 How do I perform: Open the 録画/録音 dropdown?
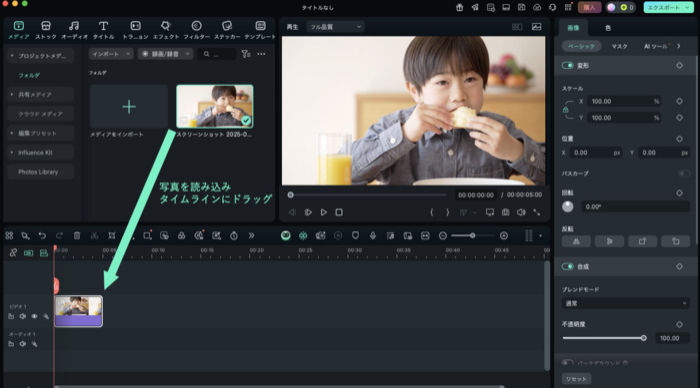[165, 54]
